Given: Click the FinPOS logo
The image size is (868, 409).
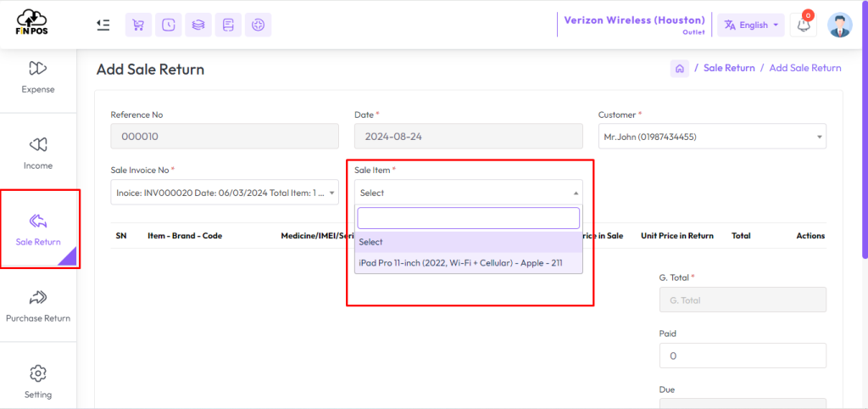Looking at the screenshot, I should (x=31, y=23).
